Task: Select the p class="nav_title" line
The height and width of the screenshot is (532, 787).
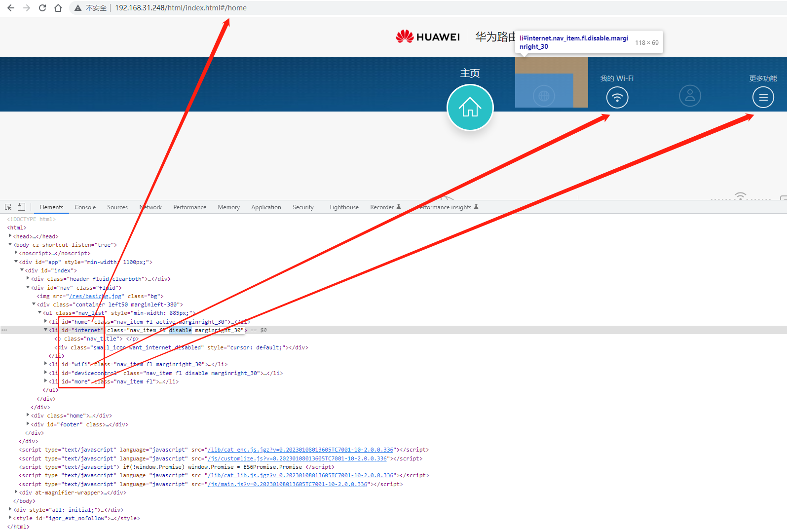Action: pyautogui.click(x=97, y=339)
